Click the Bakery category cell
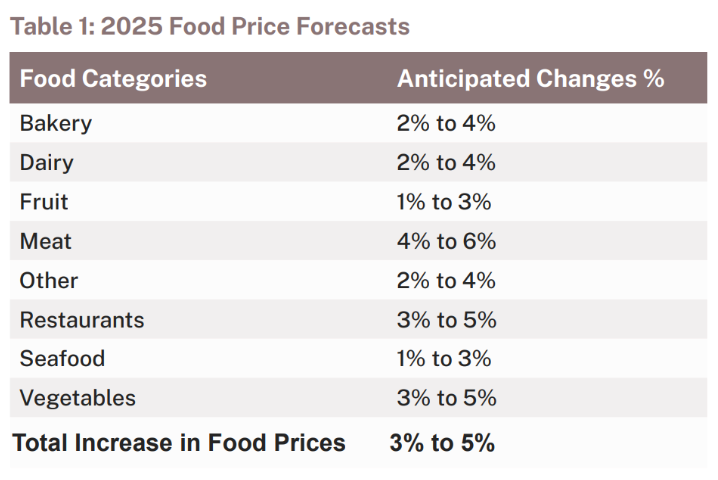The image size is (718, 480). click(56, 124)
